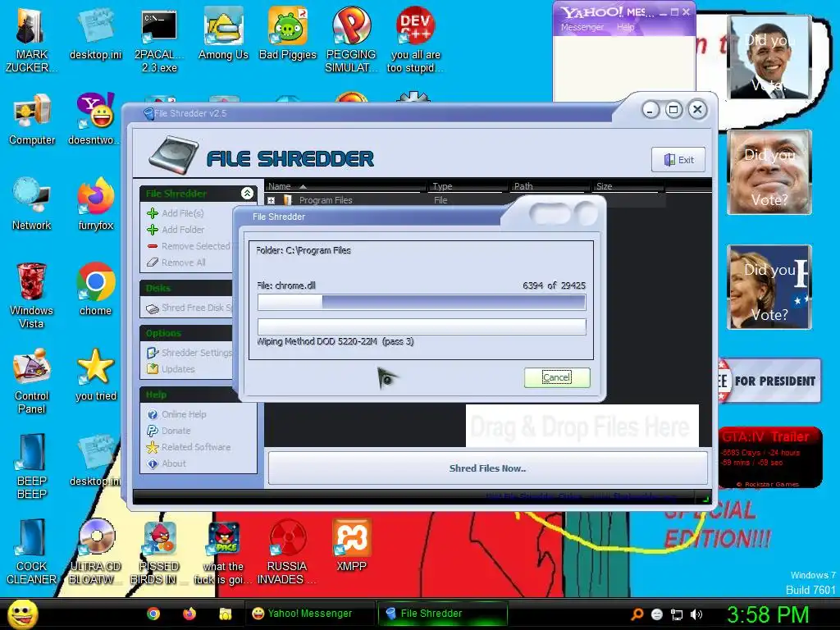Launch the furryfox Firefox shortcut
This screenshot has height=630, width=840.
(95, 204)
